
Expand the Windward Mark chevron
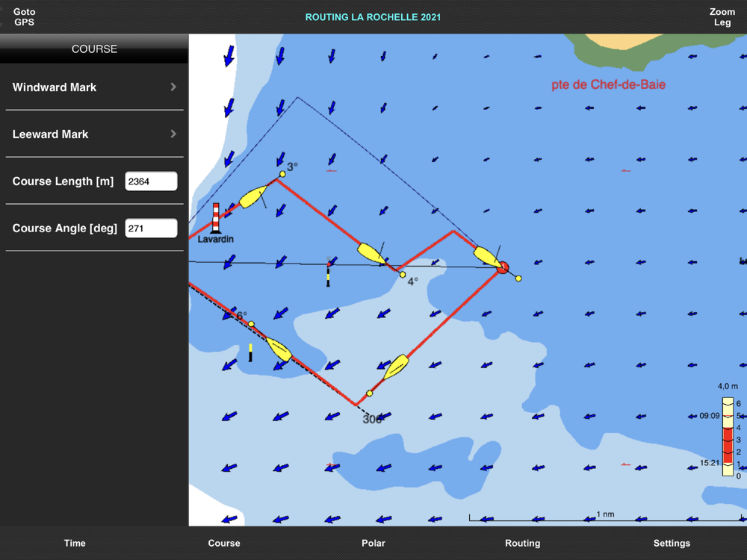click(x=173, y=87)
